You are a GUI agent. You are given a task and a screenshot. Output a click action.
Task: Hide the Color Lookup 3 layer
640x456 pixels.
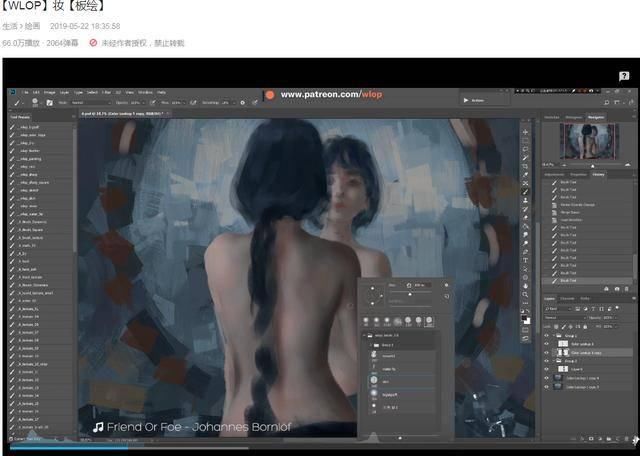click(x=547, y=344)
